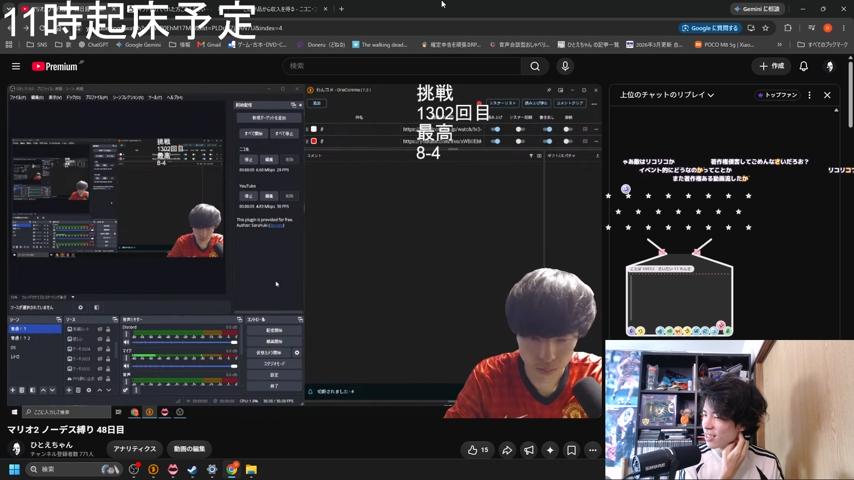854x480 pixels.
Task: Click the share arrow below the video
Action: click(507, 450)
